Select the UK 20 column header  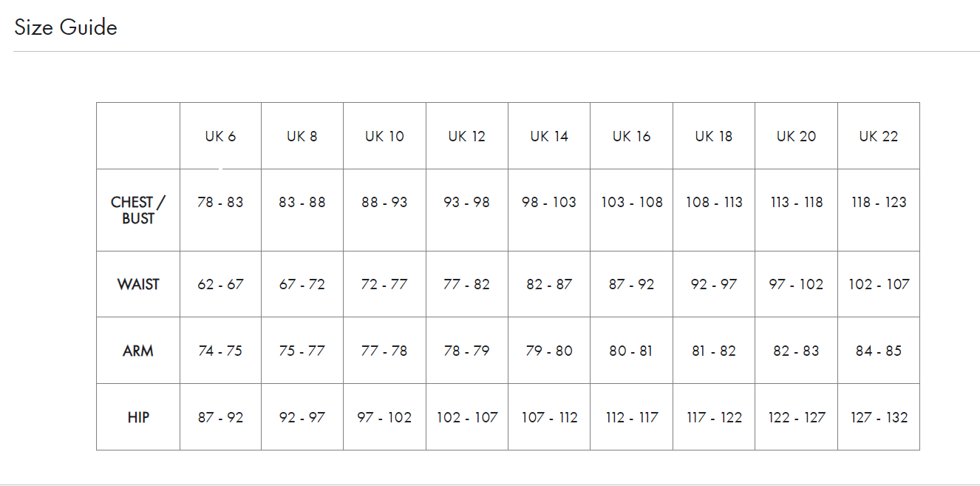pos(796,136)
